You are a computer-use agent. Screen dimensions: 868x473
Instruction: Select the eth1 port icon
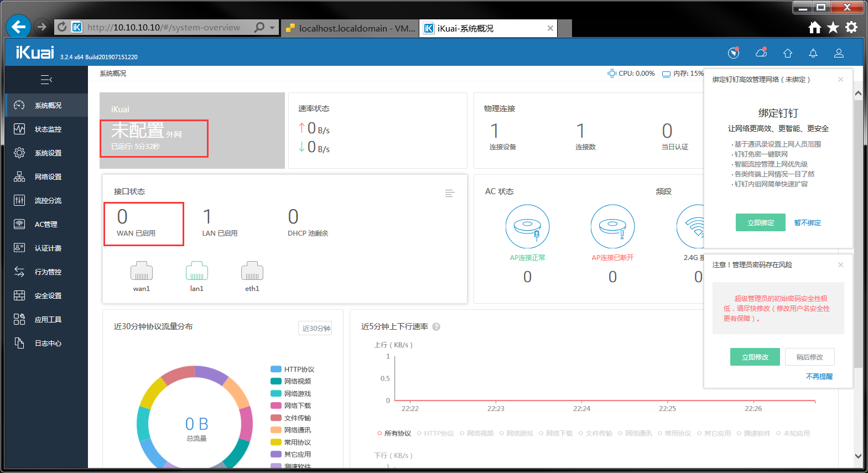pyautogui.click(x=252, y=271)
